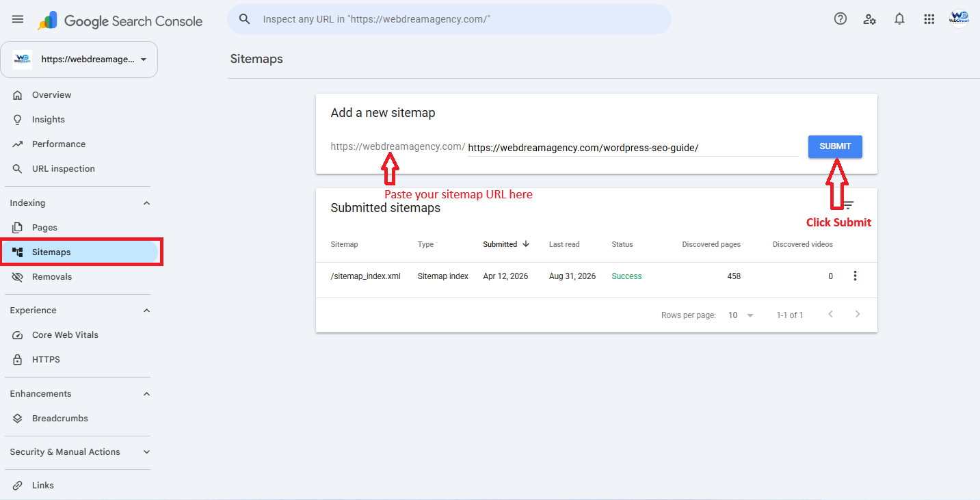This screenshot has height=500, width=980.
Task: Open the filter icon for submitted sitemaps
Action: point(849,205)
